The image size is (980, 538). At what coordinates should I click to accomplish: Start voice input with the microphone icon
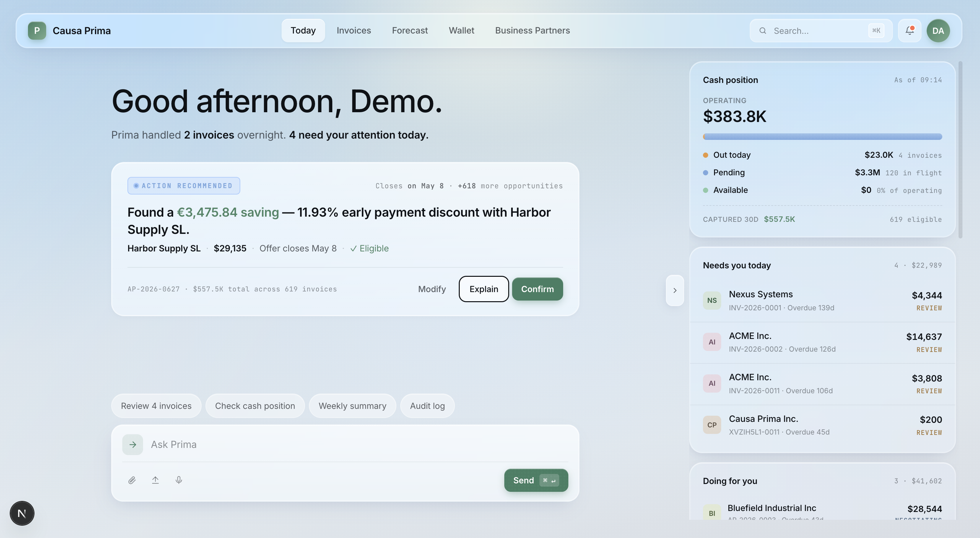179,480
